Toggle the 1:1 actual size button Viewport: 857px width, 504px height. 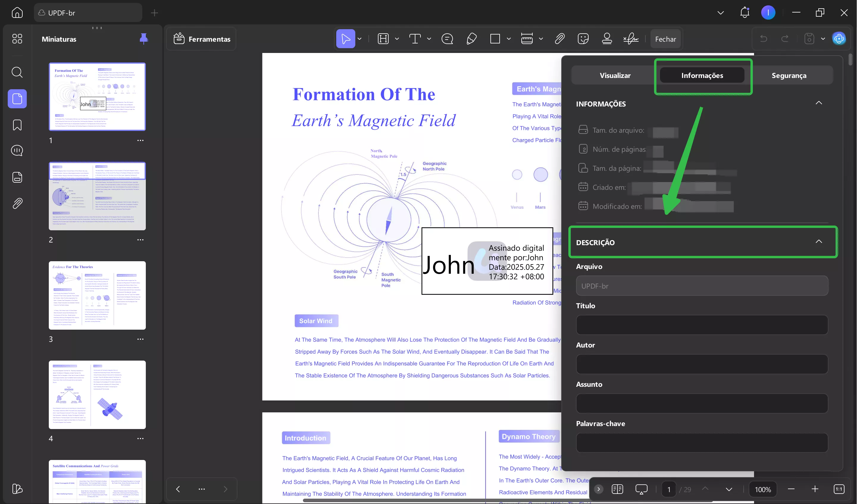coord(839,489)
